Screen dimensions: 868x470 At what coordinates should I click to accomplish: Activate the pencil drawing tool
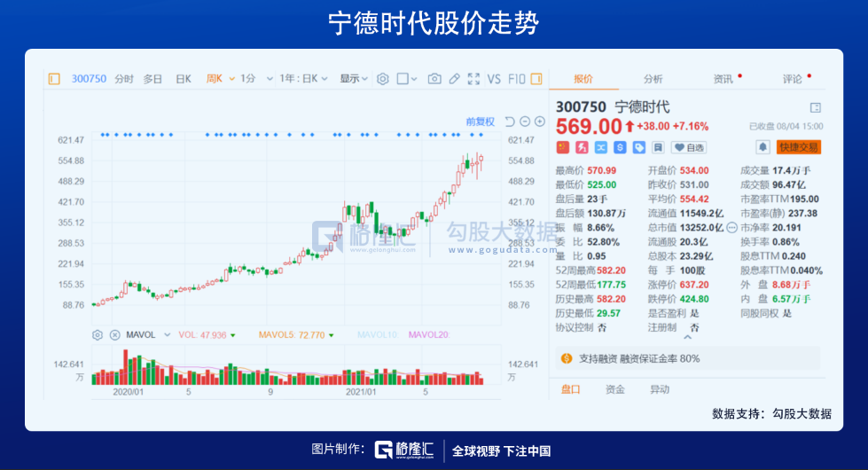pyautogui.click(x=455, y=79)
